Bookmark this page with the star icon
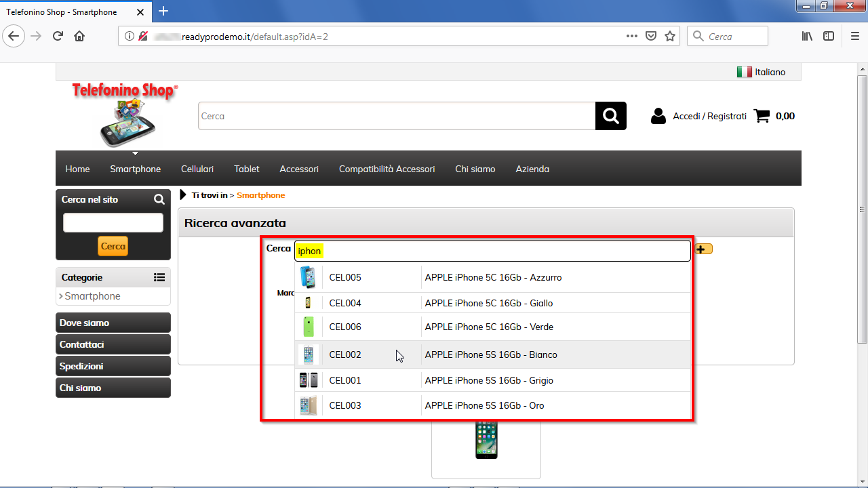 670,37
